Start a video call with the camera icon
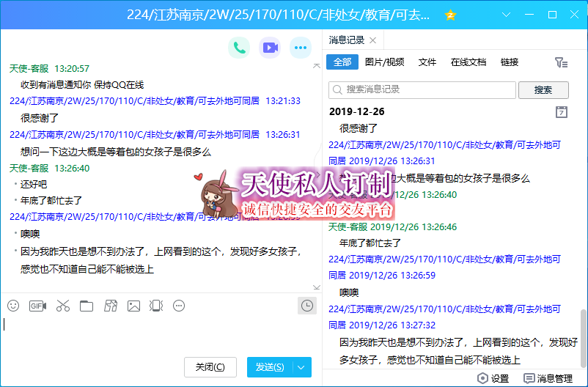 point(270,48)
